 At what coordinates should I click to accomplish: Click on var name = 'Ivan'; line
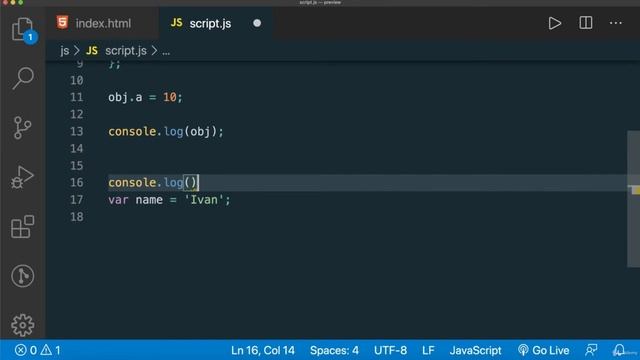(x=169, y=200)
